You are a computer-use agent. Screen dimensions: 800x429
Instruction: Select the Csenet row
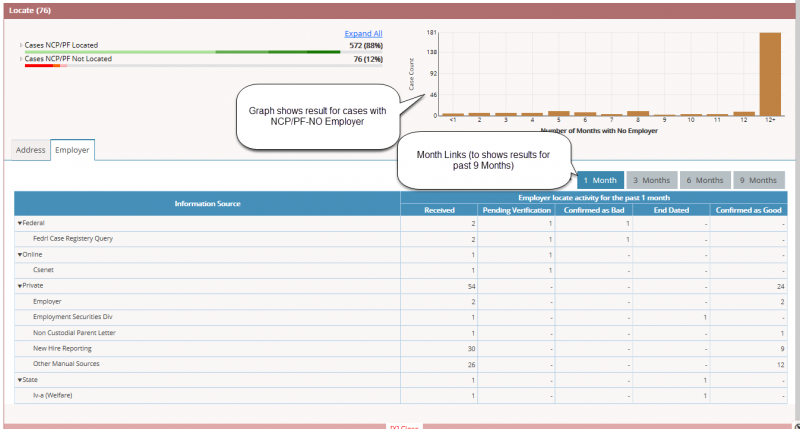point(401,270)
